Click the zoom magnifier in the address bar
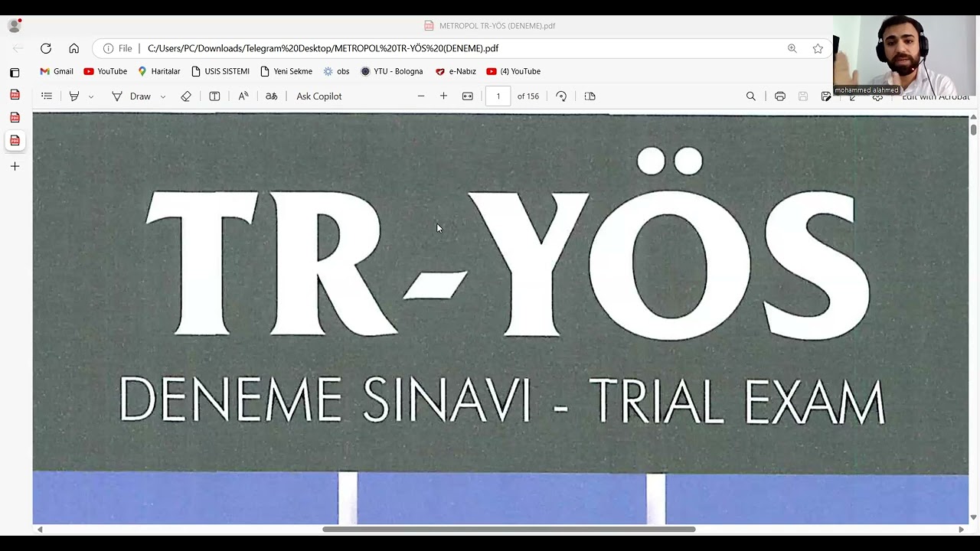 pyautogui.click(x=792, y=48)
